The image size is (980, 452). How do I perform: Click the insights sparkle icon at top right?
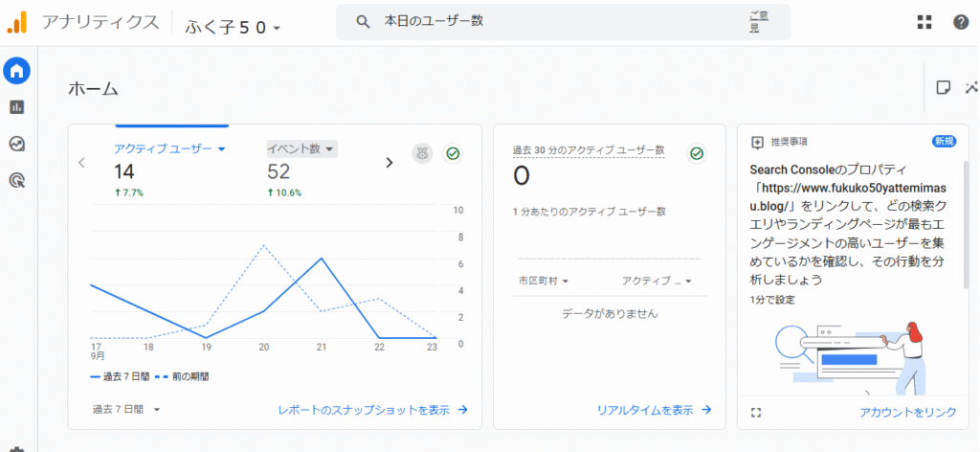click(x=971, y=88)
